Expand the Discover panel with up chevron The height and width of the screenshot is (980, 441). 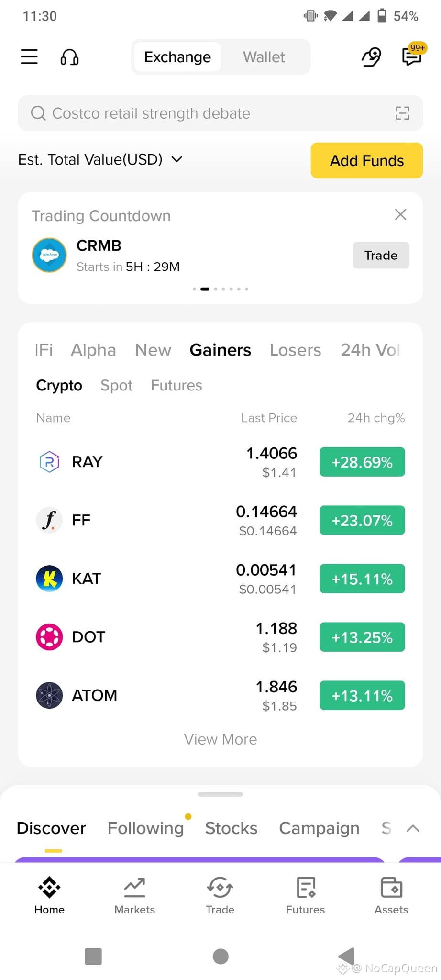(x=413, y=828)
